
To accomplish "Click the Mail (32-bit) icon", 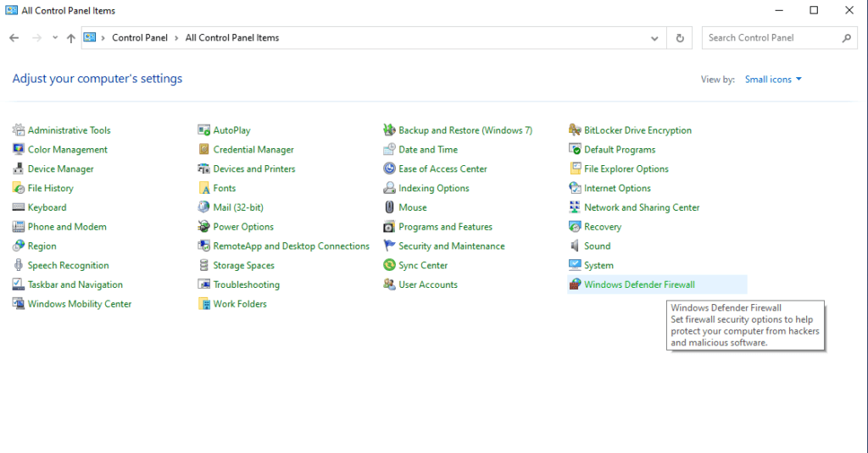I will pos(203,207).
